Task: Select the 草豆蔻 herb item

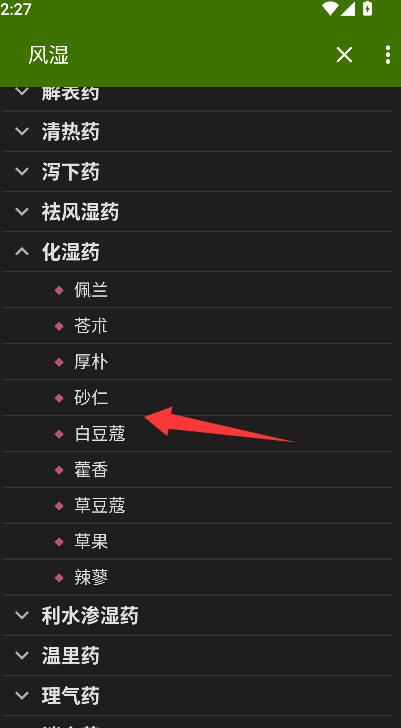Action: pos(197,506)
